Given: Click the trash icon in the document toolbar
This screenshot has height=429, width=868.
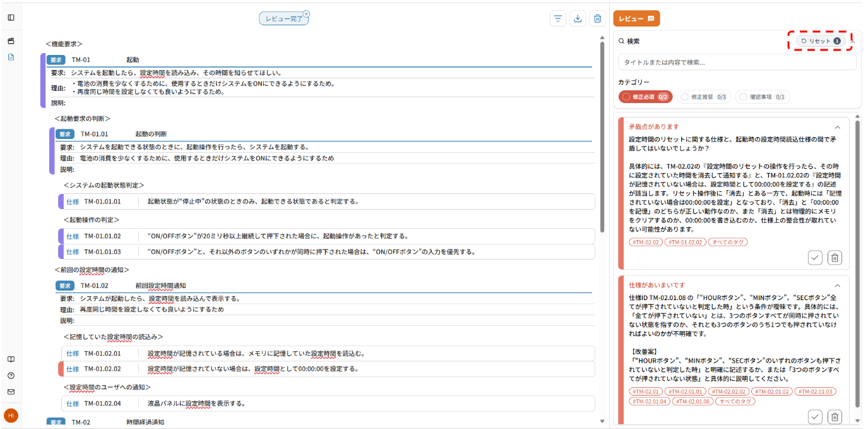Looking at the screenshot, I should [597, 18].
